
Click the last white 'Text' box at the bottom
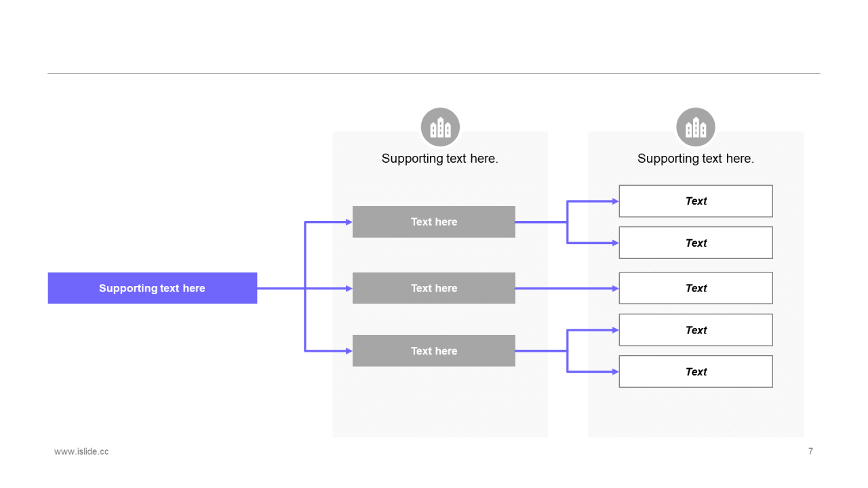pos(696,371)
